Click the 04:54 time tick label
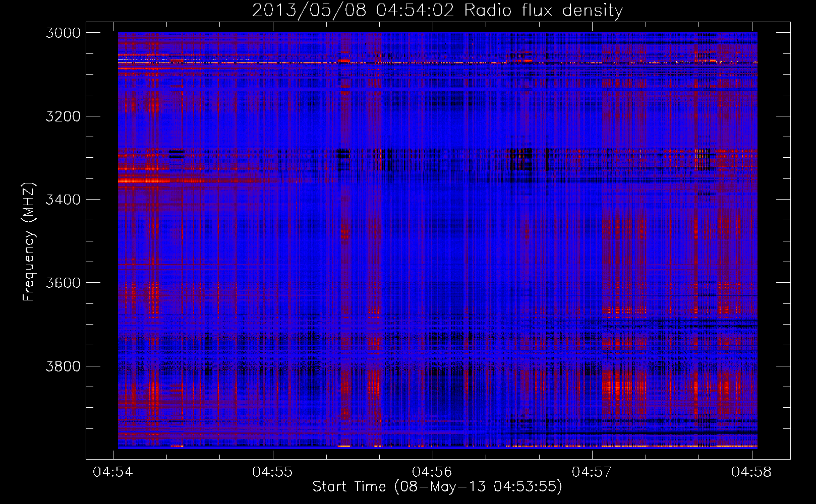 tap(113, 472)
